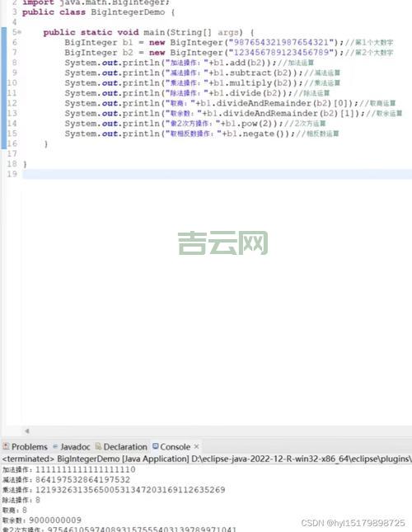Click the b1.pow(2) println line
412x532 pixels.
point(195,124)
